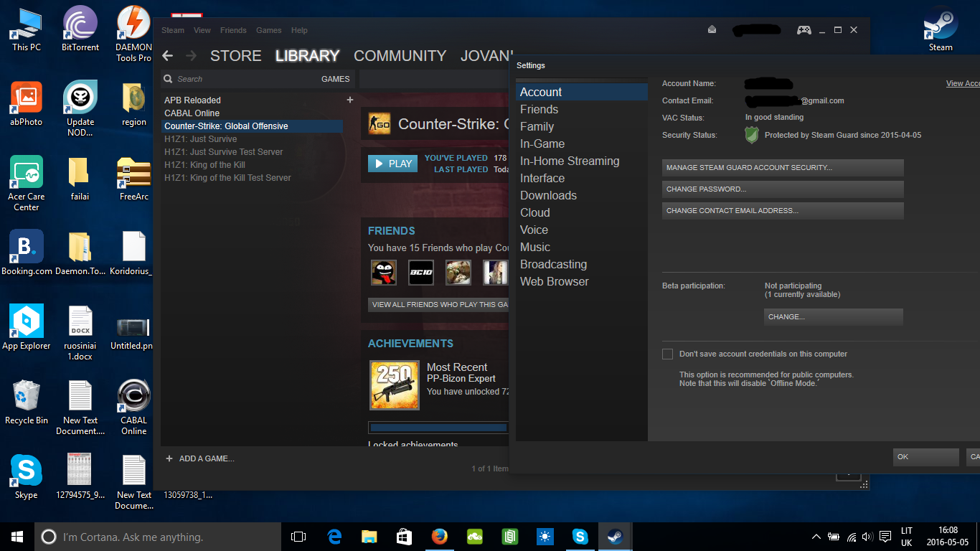Viewport: 980px width, 551px height.
Task: Open Steam inbox envelope icon
Action: (x=712, y=30)
